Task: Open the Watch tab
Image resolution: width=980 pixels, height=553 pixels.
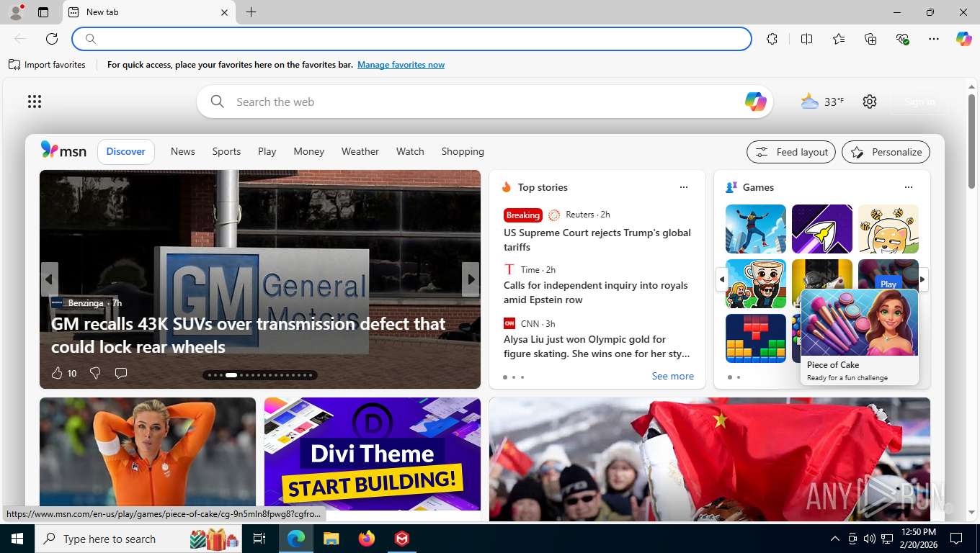Action: [410, 151]
